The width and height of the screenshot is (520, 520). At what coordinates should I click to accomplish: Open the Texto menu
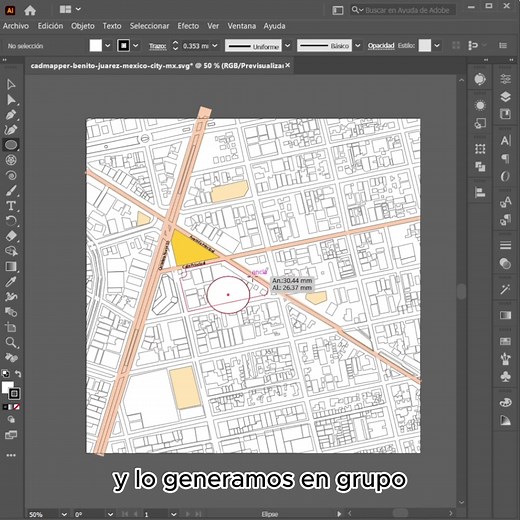coord(112,26)
